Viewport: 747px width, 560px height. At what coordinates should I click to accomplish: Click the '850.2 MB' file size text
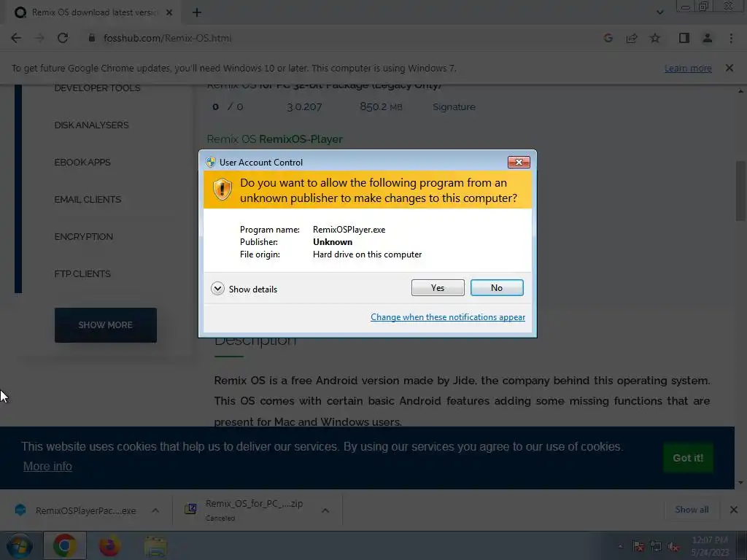click(x=381, y=106)
